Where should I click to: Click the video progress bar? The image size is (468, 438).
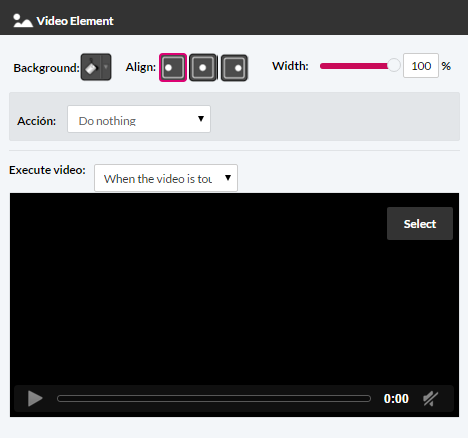214,399
